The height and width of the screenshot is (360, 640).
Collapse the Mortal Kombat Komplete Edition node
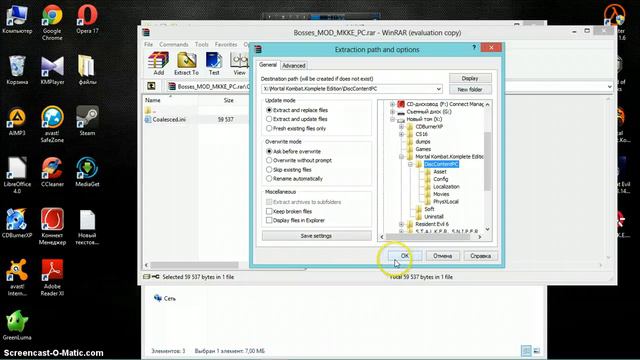[401, 156]
